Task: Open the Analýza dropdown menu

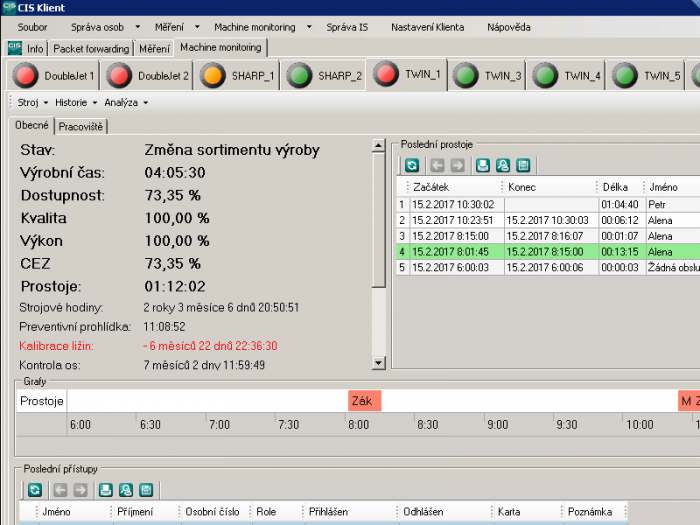Action: pos(125,102)
